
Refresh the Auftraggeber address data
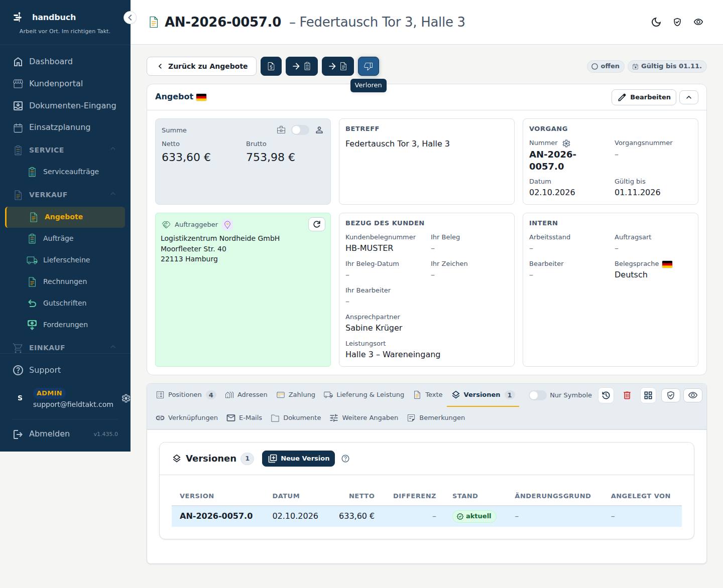(317, 224)
